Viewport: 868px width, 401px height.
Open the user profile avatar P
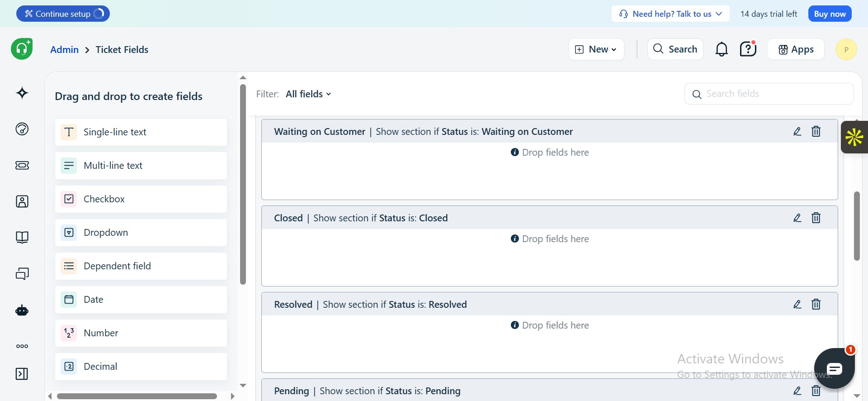click(x=846, y=49)
